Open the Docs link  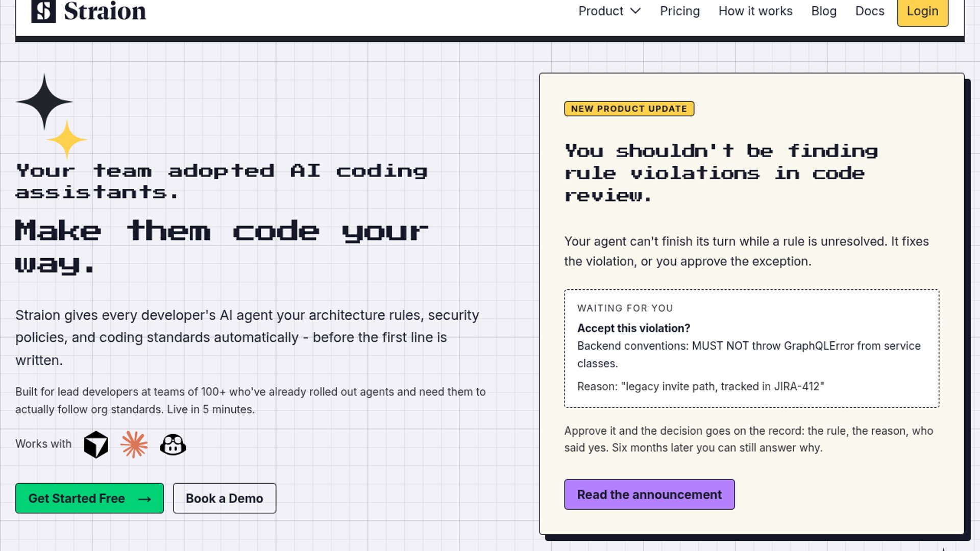(x=870, y=11)
